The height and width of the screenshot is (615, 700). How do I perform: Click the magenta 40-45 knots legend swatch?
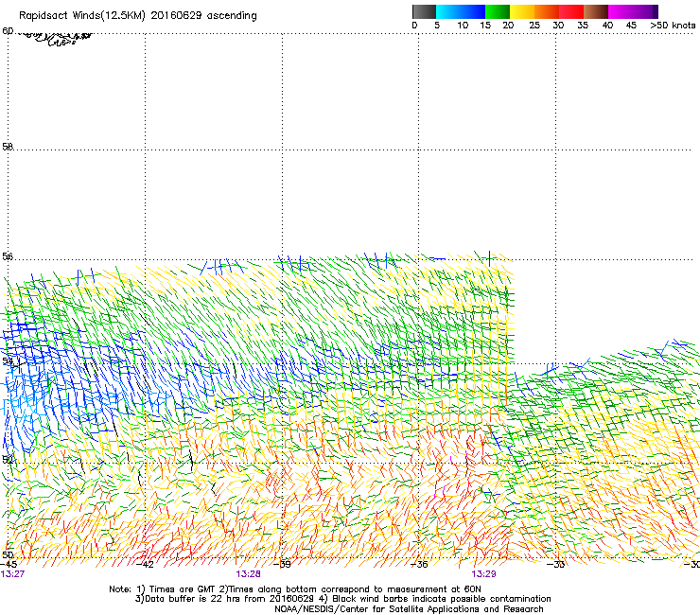(621, 11)
